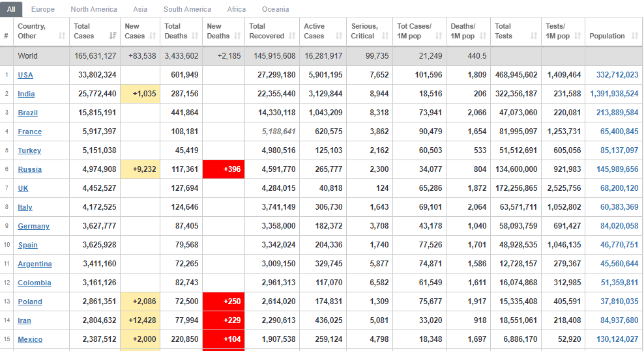Select India new cases +1,035 cell

click(140, 94)
